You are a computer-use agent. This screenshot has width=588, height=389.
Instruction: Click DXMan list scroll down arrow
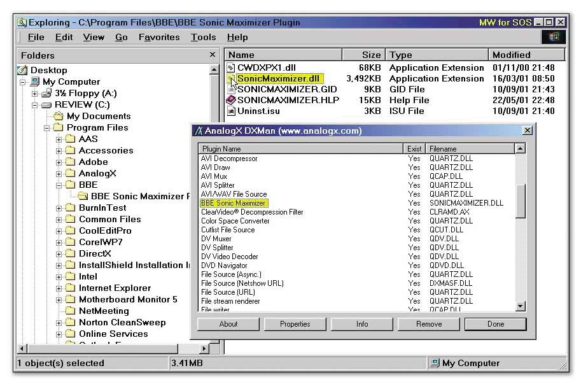[520, 306]
